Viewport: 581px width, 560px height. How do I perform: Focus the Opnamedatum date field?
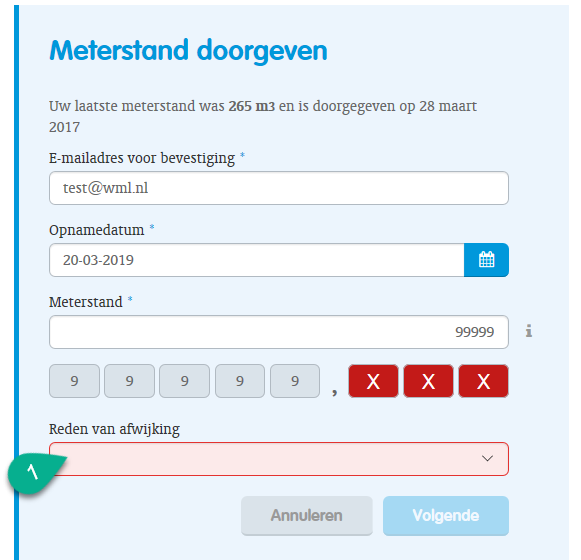coord(257,260)
